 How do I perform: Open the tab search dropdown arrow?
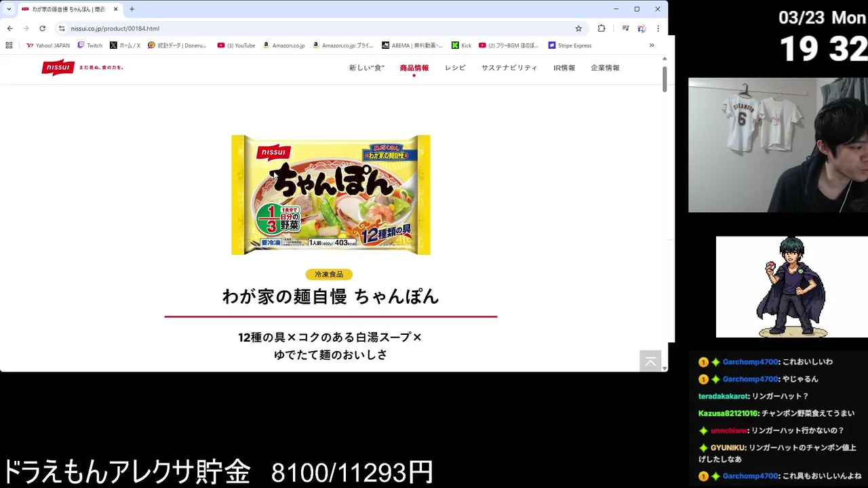click(x=8, y=9)
